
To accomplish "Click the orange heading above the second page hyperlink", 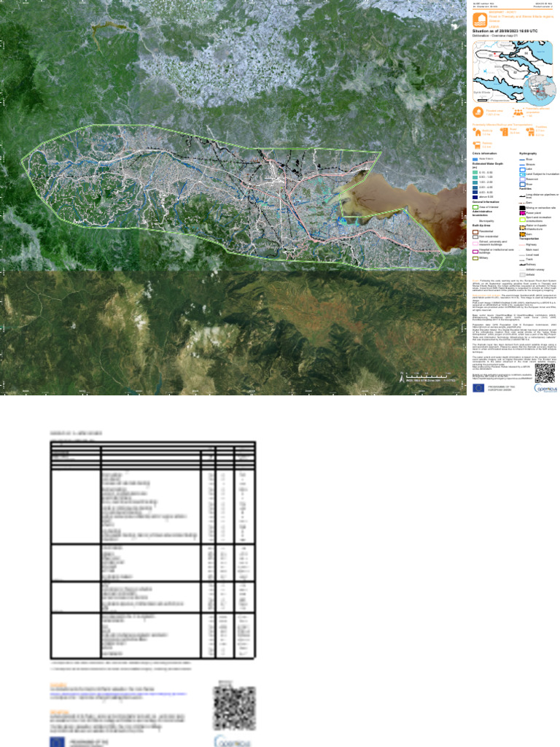I will [x=58, y=685].
